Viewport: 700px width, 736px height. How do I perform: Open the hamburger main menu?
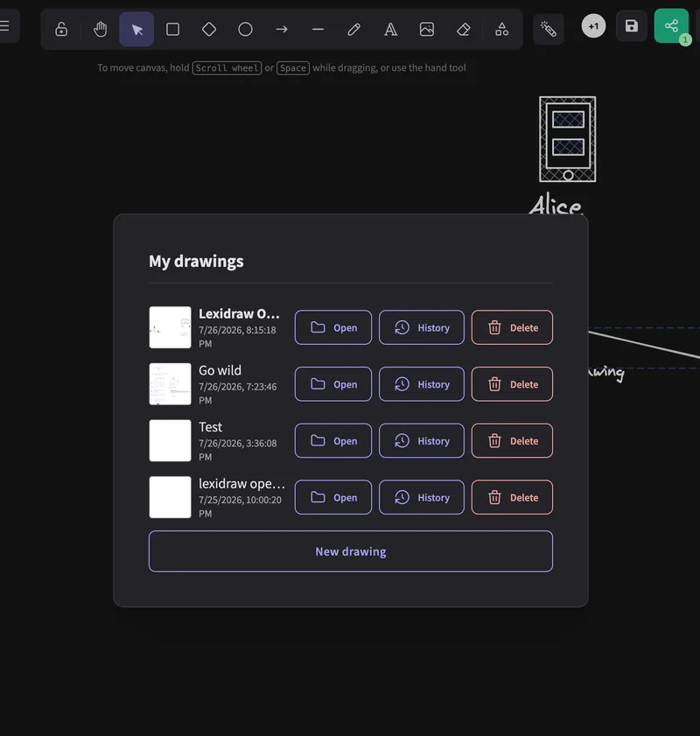click(x=4, y=25)
